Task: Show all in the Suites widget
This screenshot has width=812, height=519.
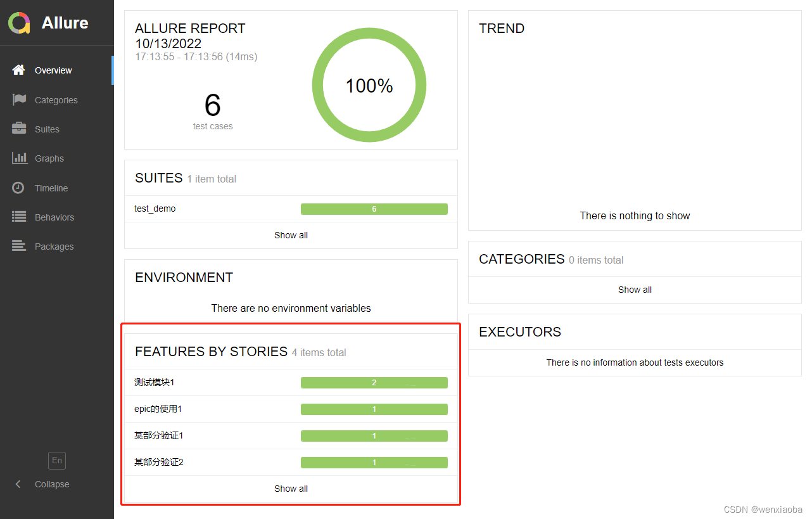Action: pyautogui.click(x=291, y=235)
